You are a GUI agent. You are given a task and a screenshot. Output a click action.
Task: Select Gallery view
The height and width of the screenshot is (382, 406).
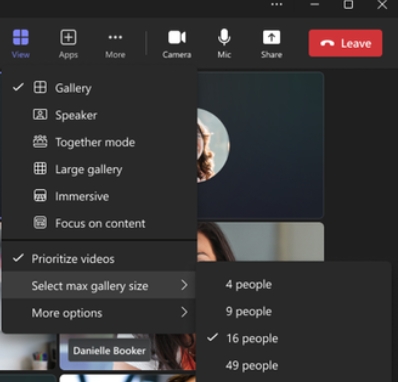pos(99,88)
